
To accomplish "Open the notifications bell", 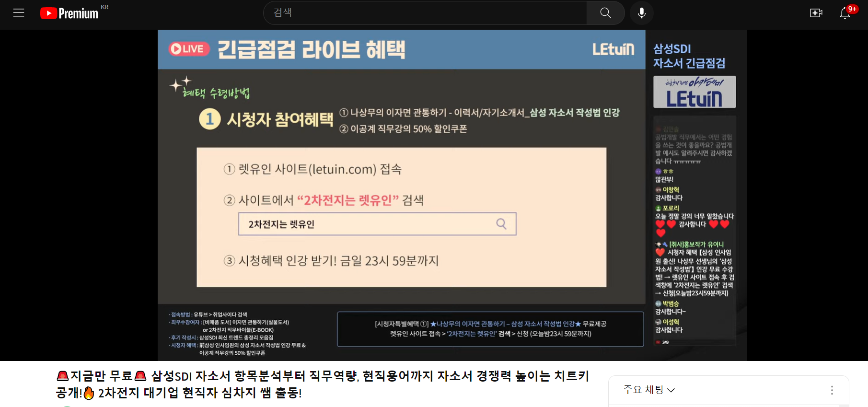I will (845, 13).
